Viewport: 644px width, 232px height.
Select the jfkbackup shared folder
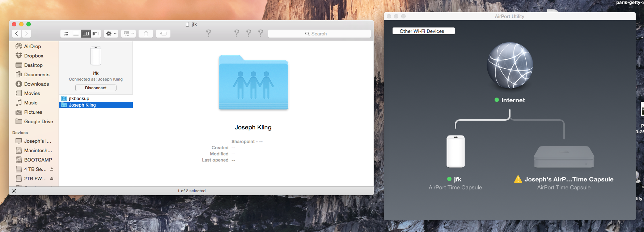coord(96,98)
